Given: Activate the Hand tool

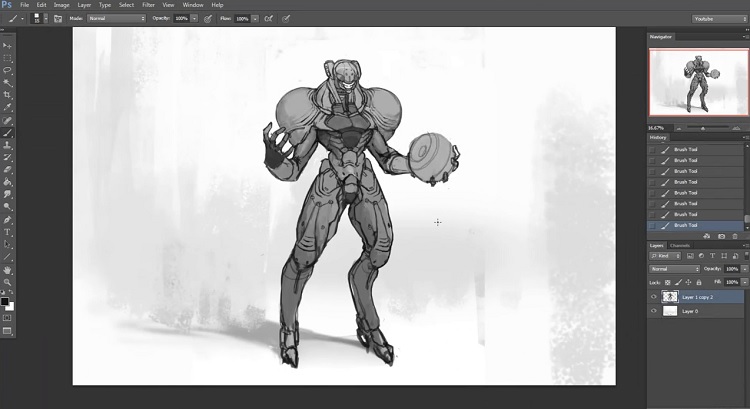Looking at the screenshot, I should 8,269.
